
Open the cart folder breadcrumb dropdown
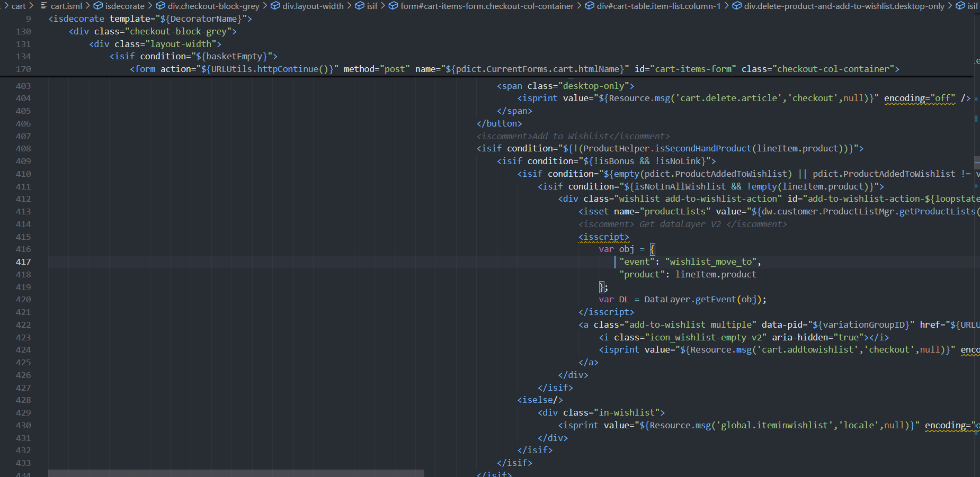pyautogui.click(x=19, y=6)
